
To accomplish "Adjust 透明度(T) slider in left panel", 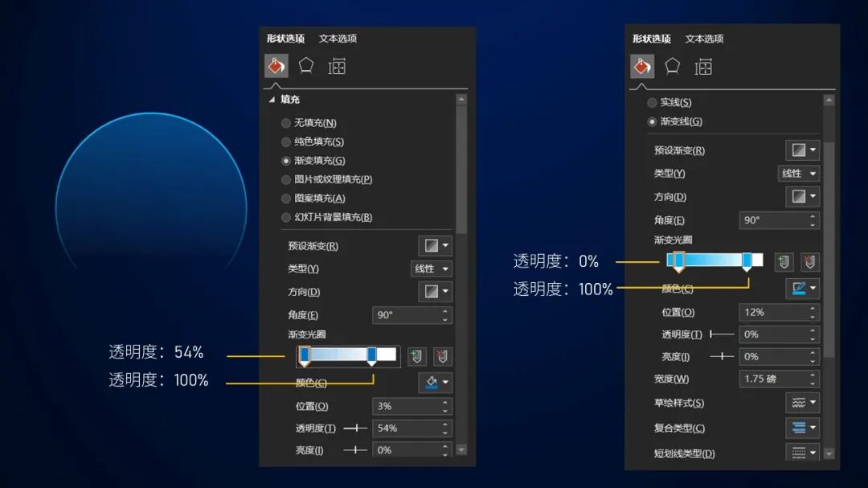I will point(355,429).
